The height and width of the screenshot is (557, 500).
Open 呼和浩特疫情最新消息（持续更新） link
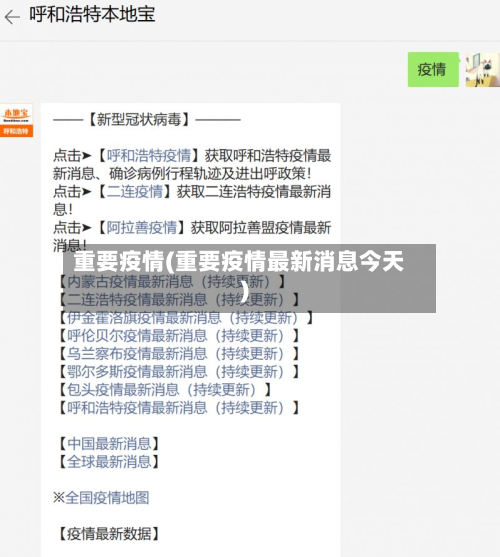(x=176, y=407)
